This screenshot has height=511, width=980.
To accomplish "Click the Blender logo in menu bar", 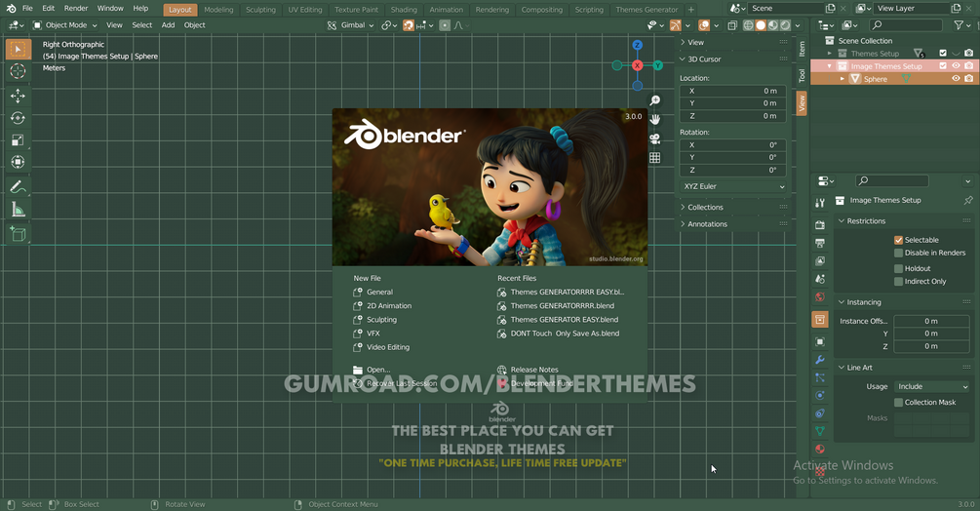I will point(11,8).
